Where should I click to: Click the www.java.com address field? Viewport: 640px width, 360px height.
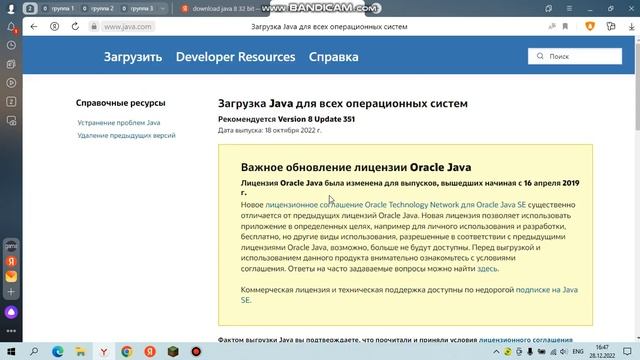click(127, 27)
